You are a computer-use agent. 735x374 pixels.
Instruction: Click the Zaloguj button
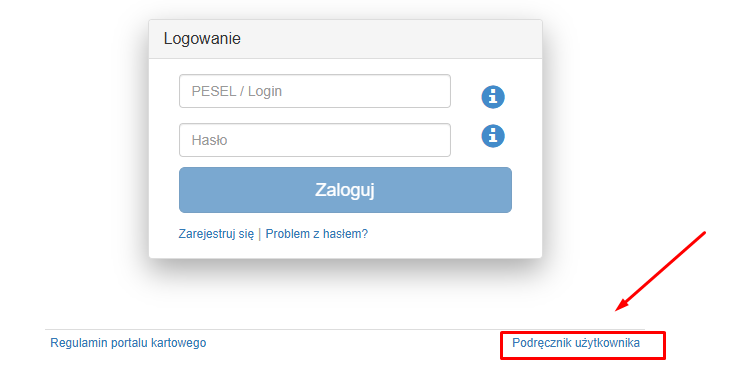click(x=345, y=190)
